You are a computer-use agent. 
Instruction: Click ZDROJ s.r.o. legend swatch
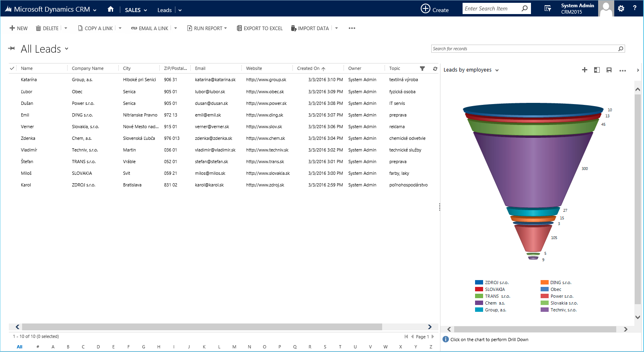point(479,282)
